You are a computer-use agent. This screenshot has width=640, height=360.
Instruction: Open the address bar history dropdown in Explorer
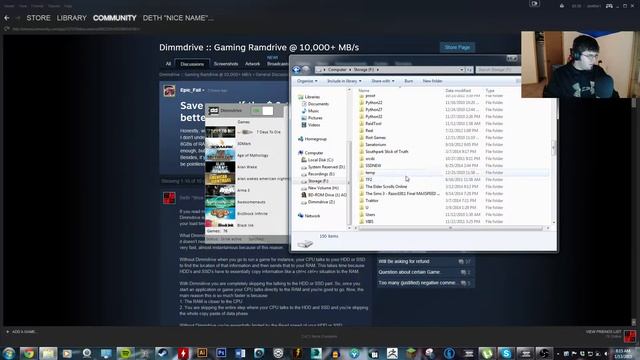point(462,70)
